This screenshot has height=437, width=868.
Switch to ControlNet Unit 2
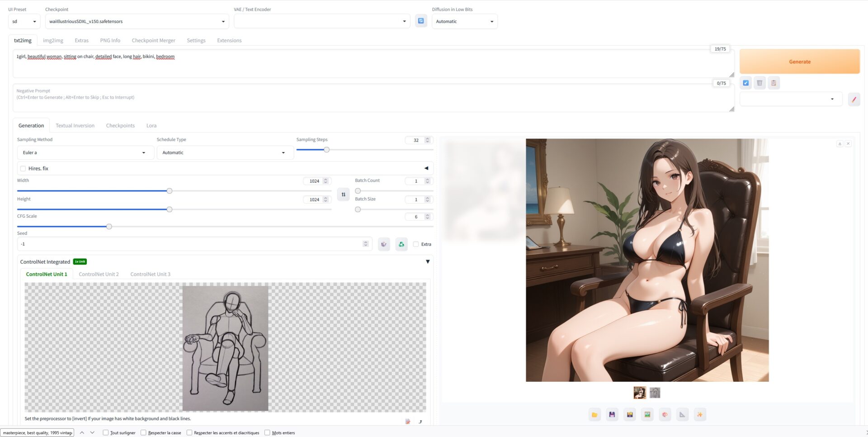click(99, 274)
